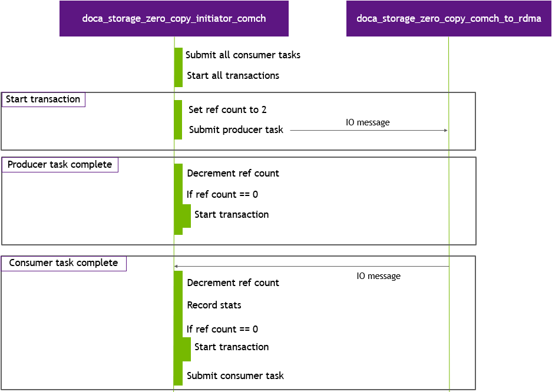
Task: Click the doca_storage_zero_copy_initiator_comch header box
Action: [174, 19]
